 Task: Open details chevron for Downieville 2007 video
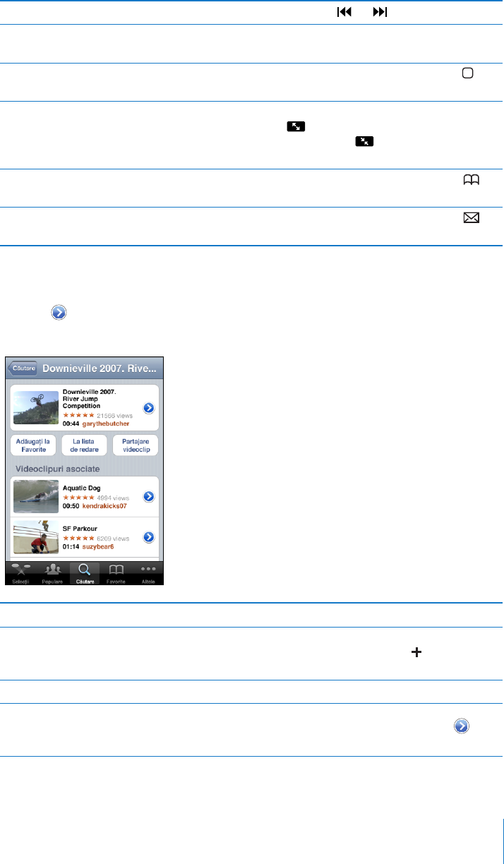tap(149, 408)
